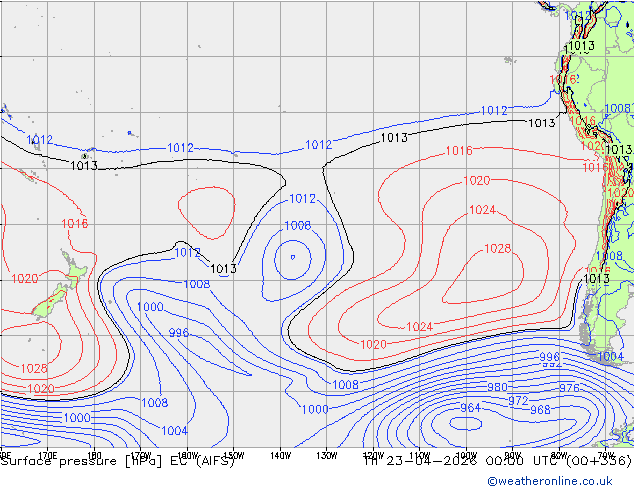Viewport: 634px width, 490px height.
Task: Click the black 1013 label next to blue 1012
Action: (223, 268)
